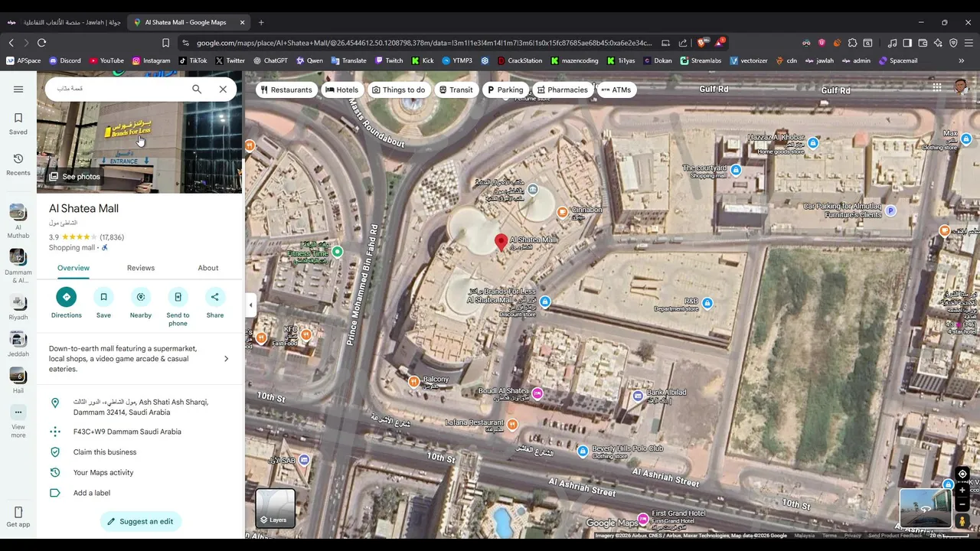This screenshot has width=980, height=551.
Task: Copy plus code F43C+W9 Dammam
Action: (127, 432)
